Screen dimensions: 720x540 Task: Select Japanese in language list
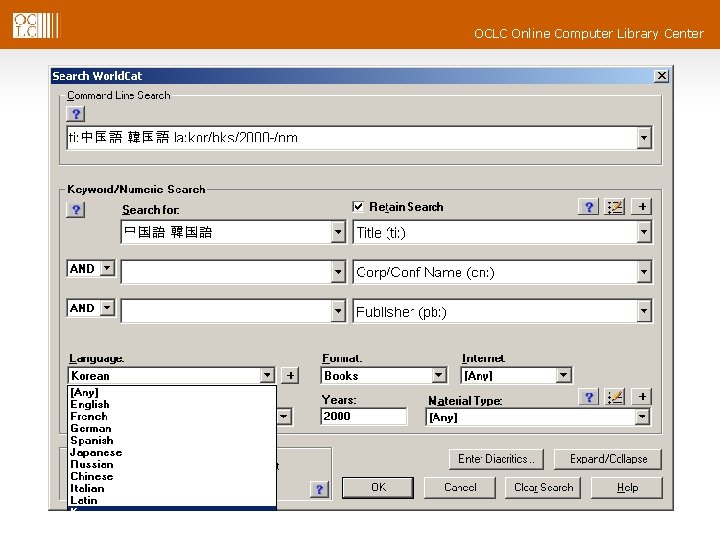click(x=172, y=452)
